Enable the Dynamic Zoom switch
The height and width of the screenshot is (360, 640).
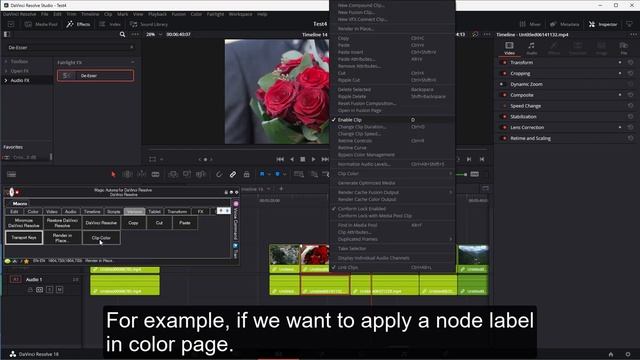pyautogui.click(x=503, y=84)
